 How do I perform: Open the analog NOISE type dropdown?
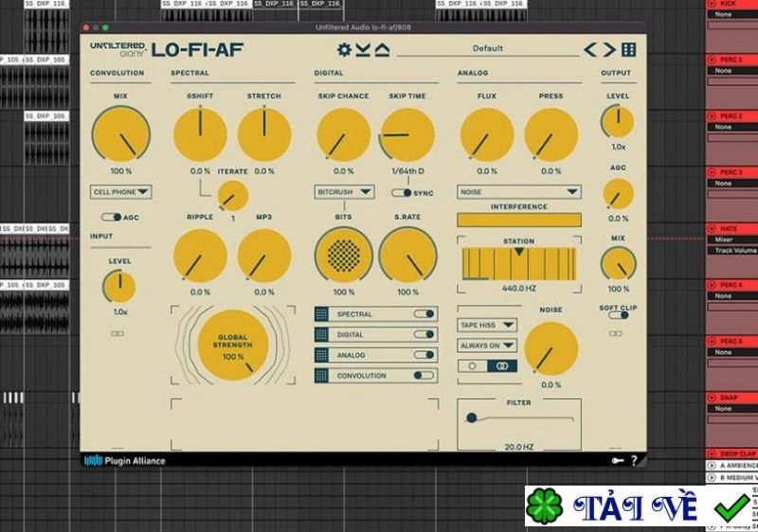(519, 192)
